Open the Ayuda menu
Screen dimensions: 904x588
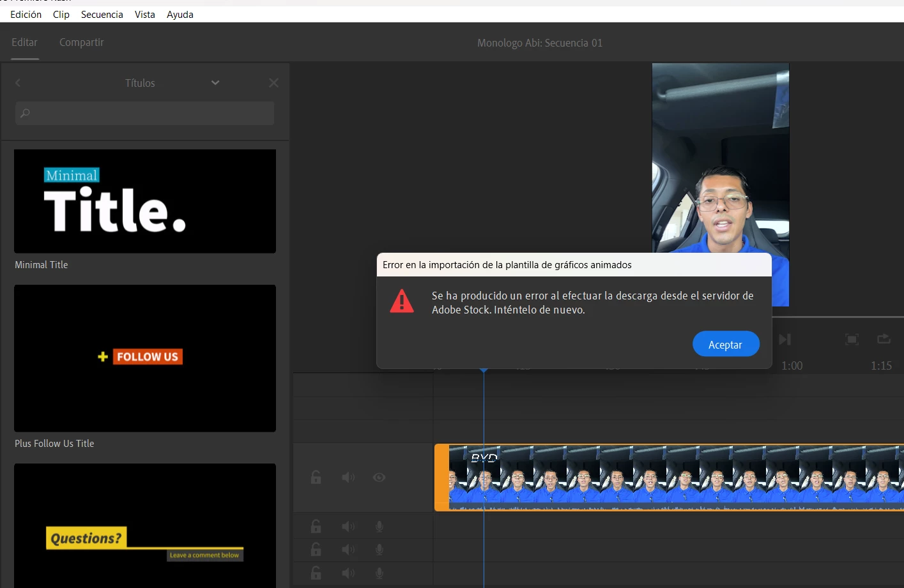[180, 14]
